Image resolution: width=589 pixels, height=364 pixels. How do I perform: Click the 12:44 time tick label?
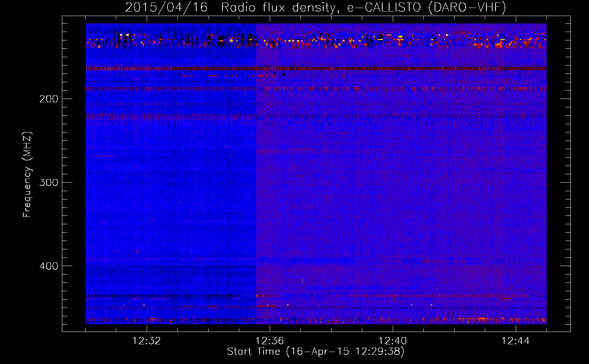click(515, 341)
